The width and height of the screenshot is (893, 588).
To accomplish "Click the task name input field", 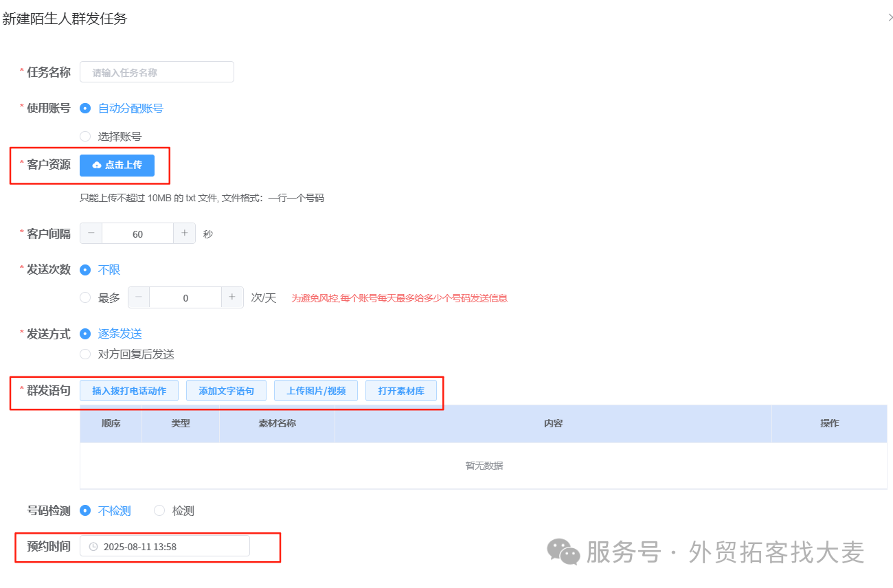I will click(157, 72).
